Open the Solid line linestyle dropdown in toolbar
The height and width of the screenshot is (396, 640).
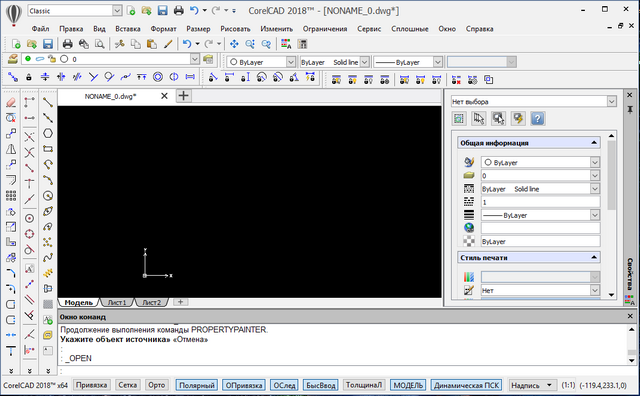(x=364, y=62)
